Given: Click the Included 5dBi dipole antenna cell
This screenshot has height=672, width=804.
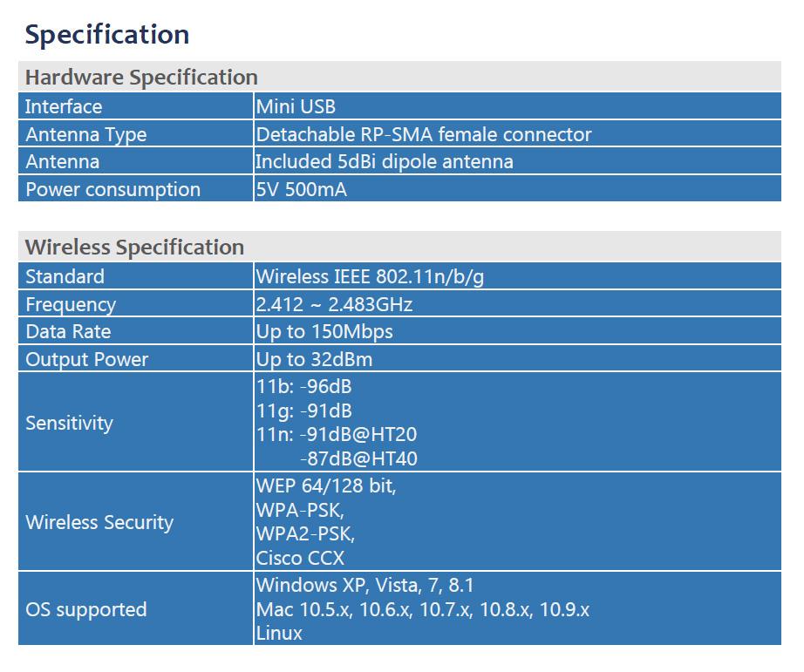Looking at the screenshot, I should [x=385, y=161].
